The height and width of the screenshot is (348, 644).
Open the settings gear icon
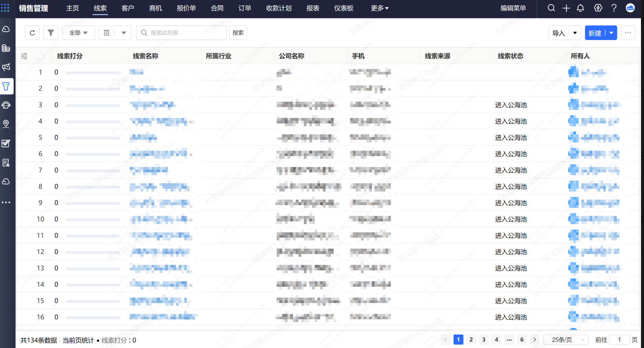(598, 8)
